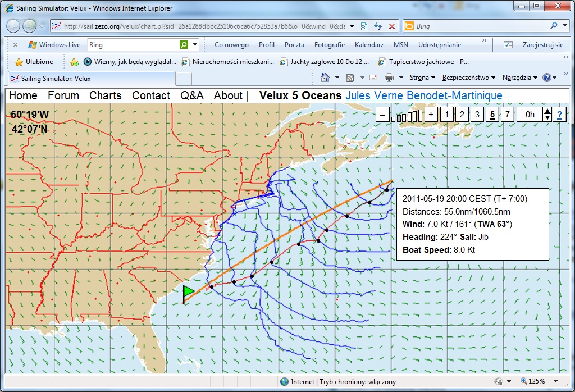Zoom in the chart with plus button

pyautogui.click(x=431, y=115)
